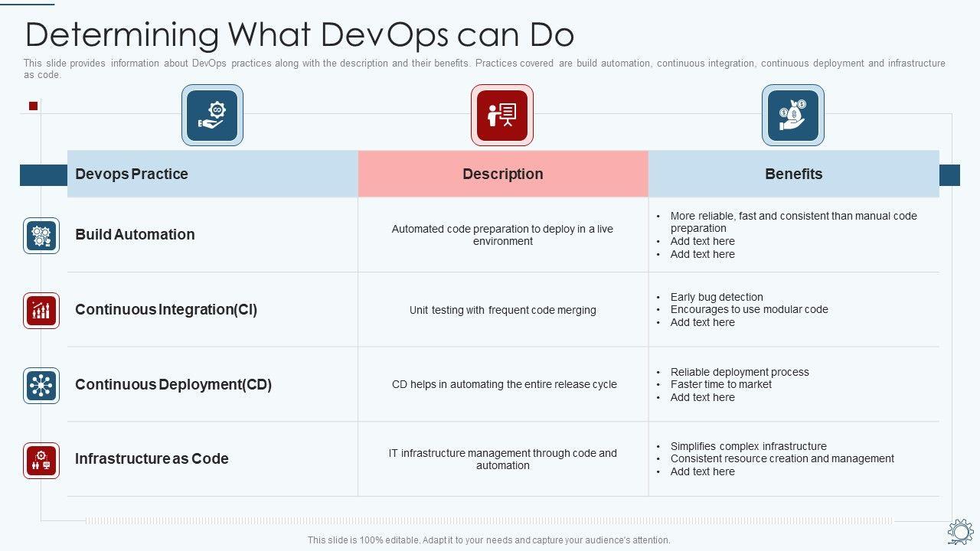Image resolution: width=980 pixels, height=551 pixels.
Task: Click 'Add text here' under Early bug detection row
Action: click(702, 322)
